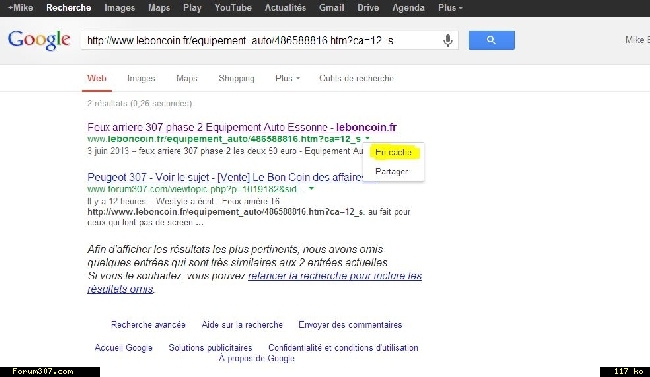Click the green leboncoin.fr result URL
650x377 pixels.
click(x=224, y=139)
